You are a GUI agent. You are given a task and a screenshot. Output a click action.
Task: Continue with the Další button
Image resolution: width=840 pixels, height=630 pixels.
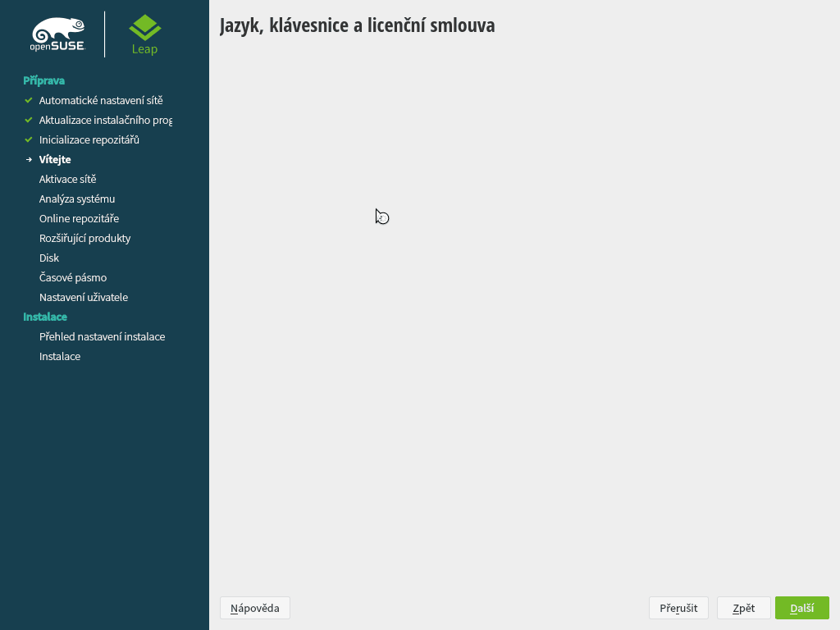point(801,608)
